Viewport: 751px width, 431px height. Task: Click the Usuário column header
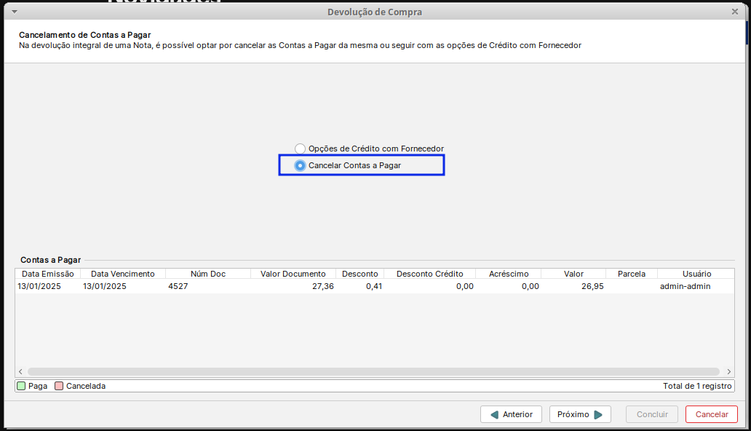point(696,273)
